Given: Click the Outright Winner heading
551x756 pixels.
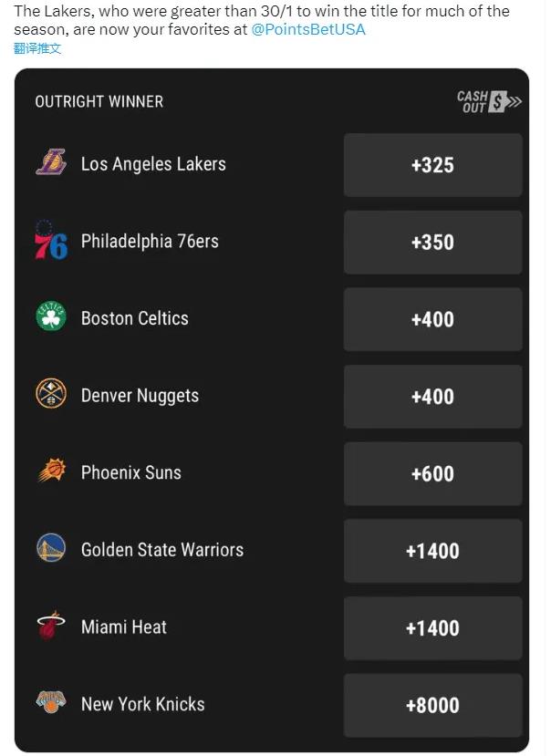Looking at the screenshot, I should coord(99,102).
